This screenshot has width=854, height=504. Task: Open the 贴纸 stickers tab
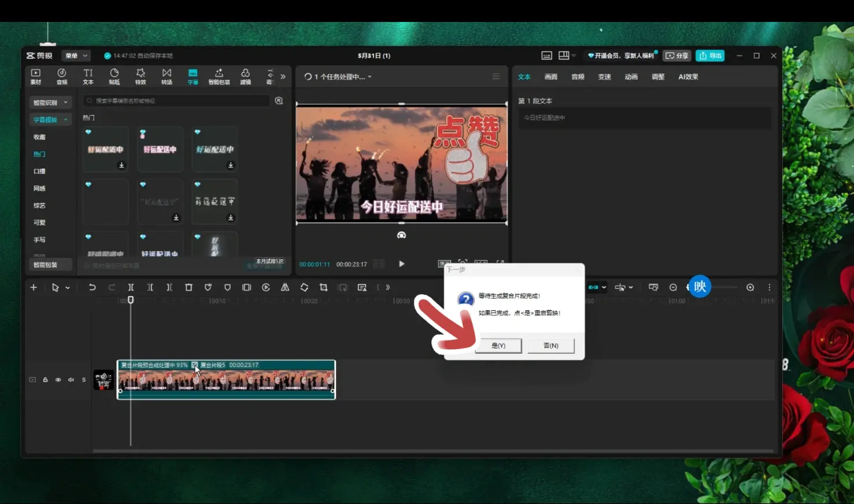114,76
